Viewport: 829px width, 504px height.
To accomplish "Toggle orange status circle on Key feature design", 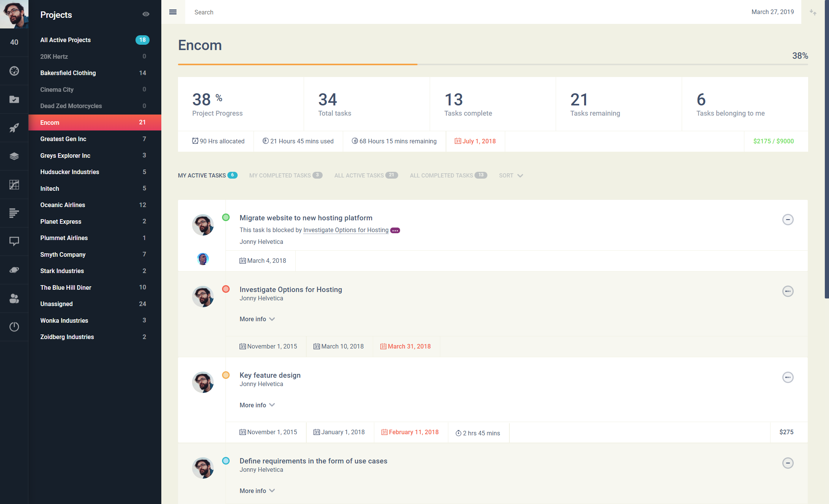I will [226, 375].
